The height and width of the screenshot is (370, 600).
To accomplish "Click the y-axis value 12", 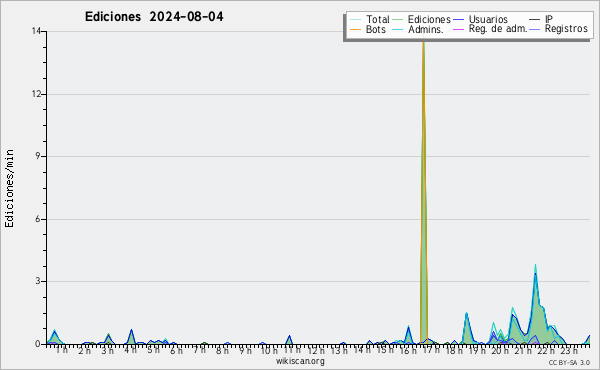I will coord(36,94).
